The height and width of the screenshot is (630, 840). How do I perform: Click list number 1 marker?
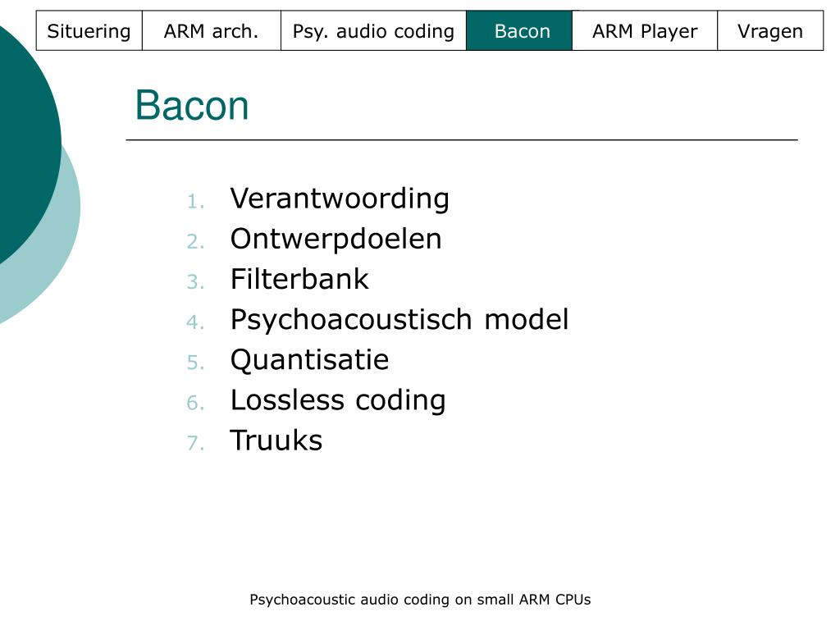coord(195,202)
